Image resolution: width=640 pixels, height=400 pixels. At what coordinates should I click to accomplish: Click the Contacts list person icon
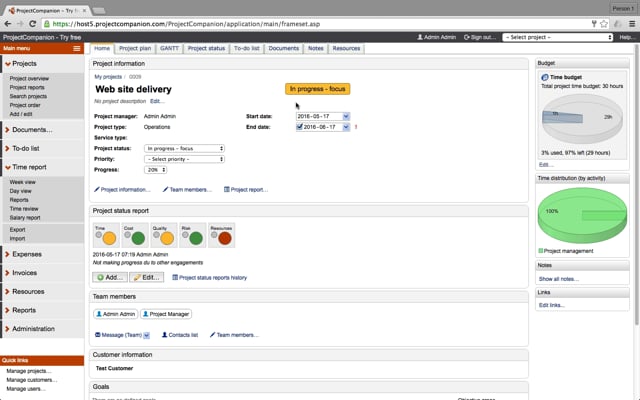pyautogui.click(x=164, y=335)
